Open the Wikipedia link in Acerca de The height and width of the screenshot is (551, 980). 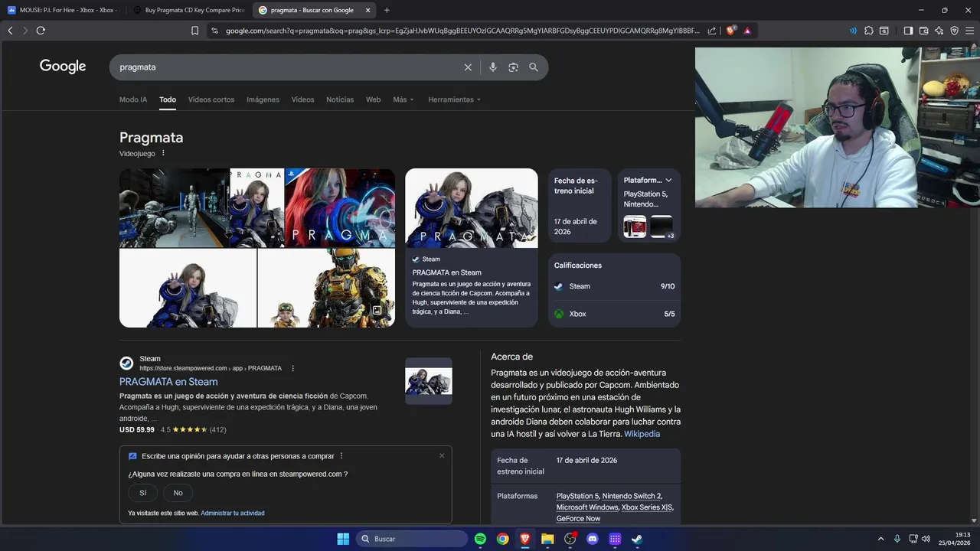click(x=642, y=434)
